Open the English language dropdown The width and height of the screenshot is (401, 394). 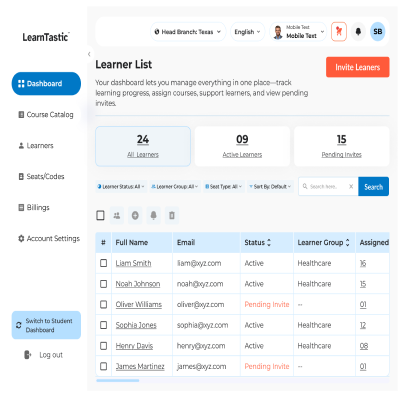247,32
